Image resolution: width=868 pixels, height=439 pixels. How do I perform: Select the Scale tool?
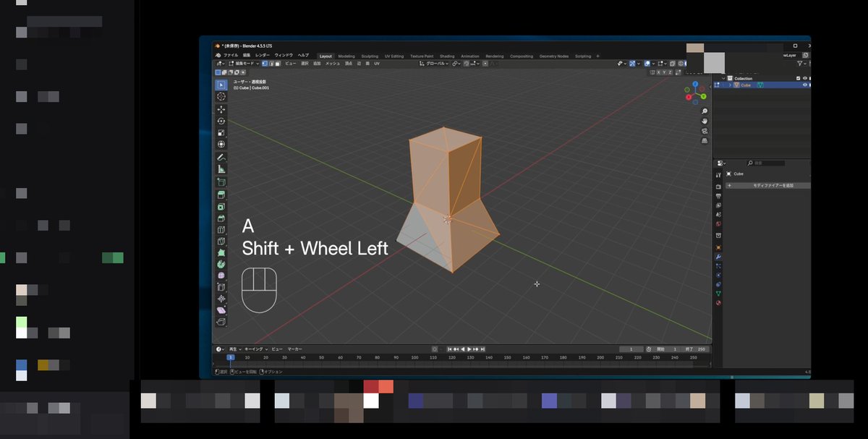pyautogui.click(x=221, y=133)
